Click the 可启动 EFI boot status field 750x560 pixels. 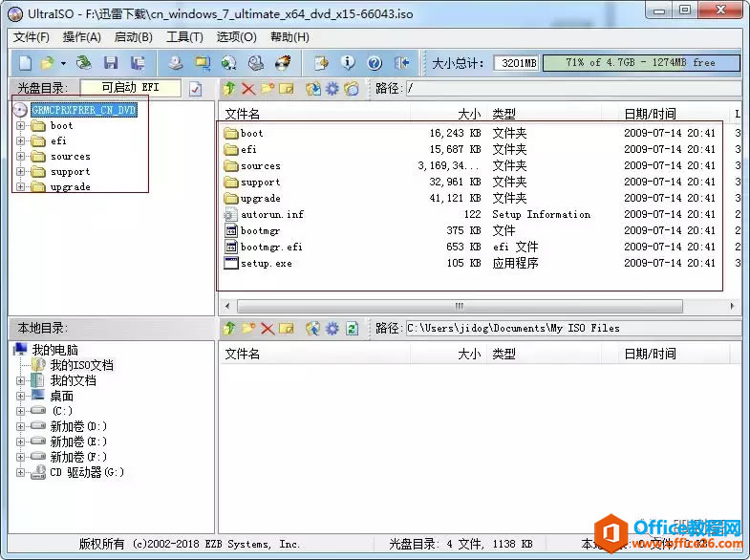click(131, 88)
